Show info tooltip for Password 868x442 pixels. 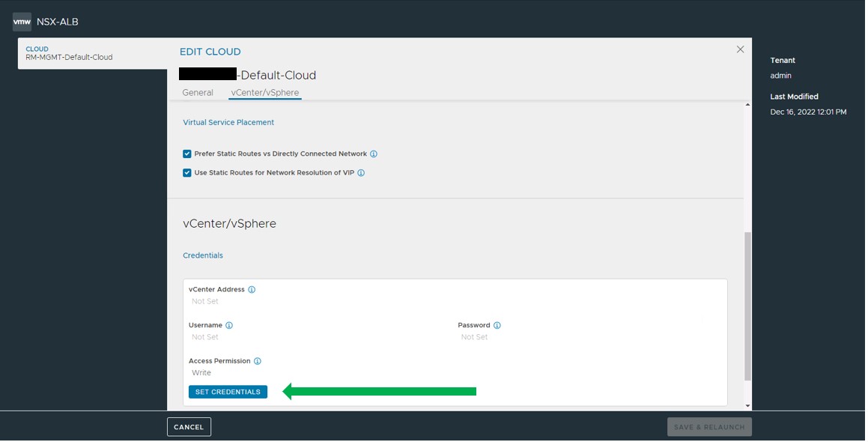(x=497, y=325)
